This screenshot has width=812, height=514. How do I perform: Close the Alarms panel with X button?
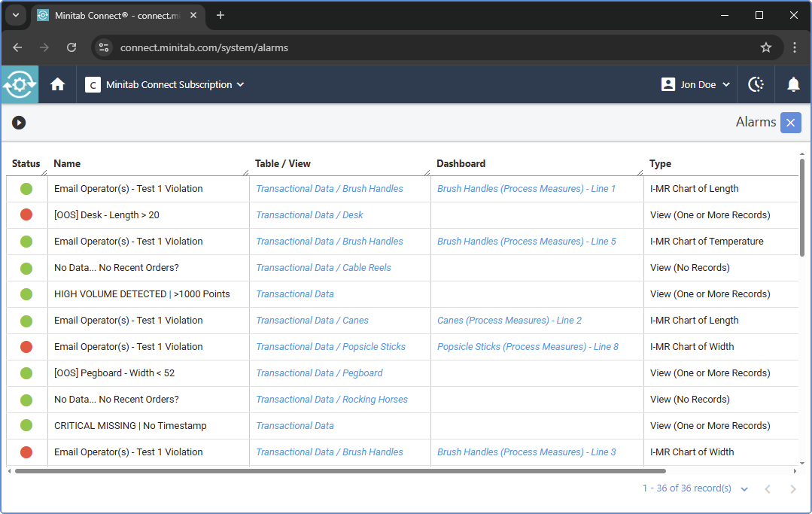coord(790,123)
